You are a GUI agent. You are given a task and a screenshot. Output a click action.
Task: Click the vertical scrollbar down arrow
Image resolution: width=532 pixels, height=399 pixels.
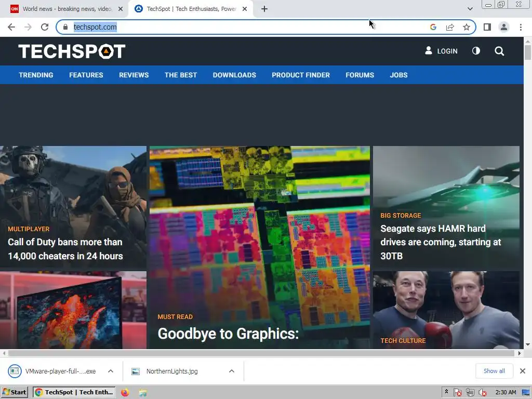(528, 345)
